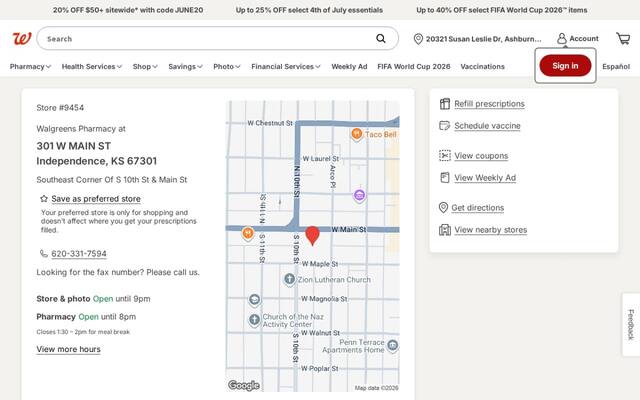Click the star icon beside Save as preferred store
The height and width of the screenshot is (400, 640).
click(44, 199)
